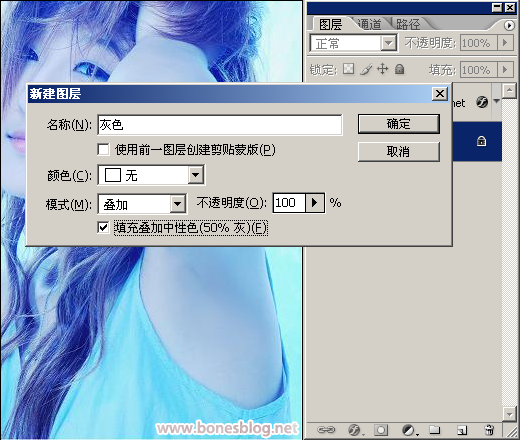
Task: Click the 取消 button
Action: click(x=399, y=152)
